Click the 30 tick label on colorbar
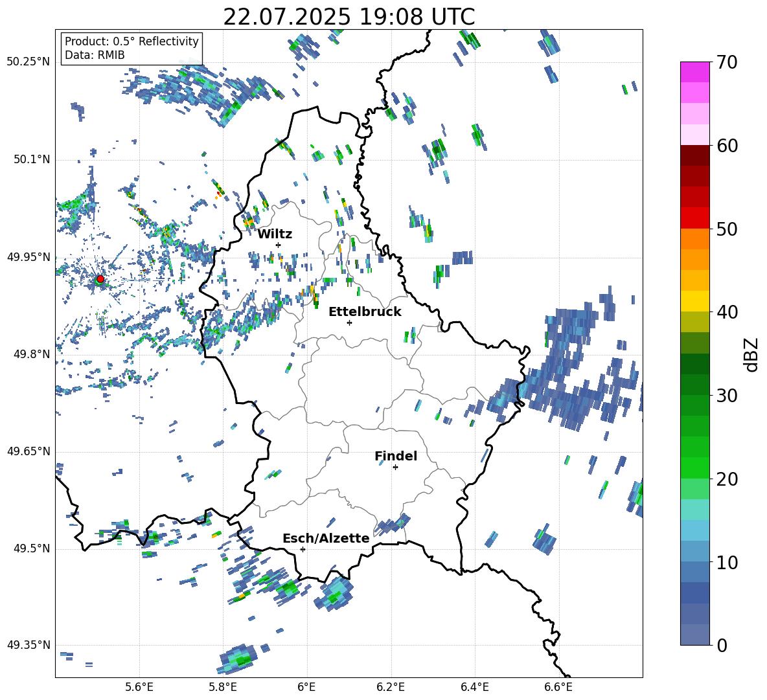This screenshot has width=767, height=700. pyautogui.click(x=726, y=396)
